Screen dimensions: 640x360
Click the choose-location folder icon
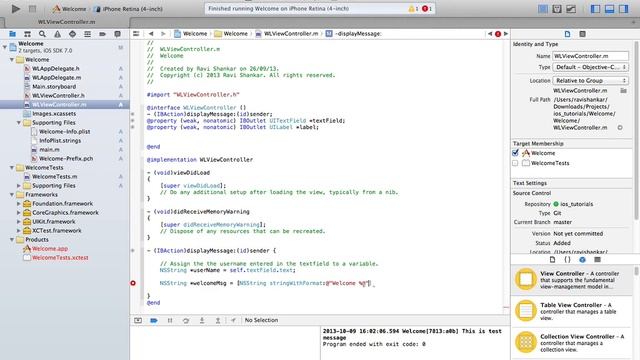[x=623, y=91]
